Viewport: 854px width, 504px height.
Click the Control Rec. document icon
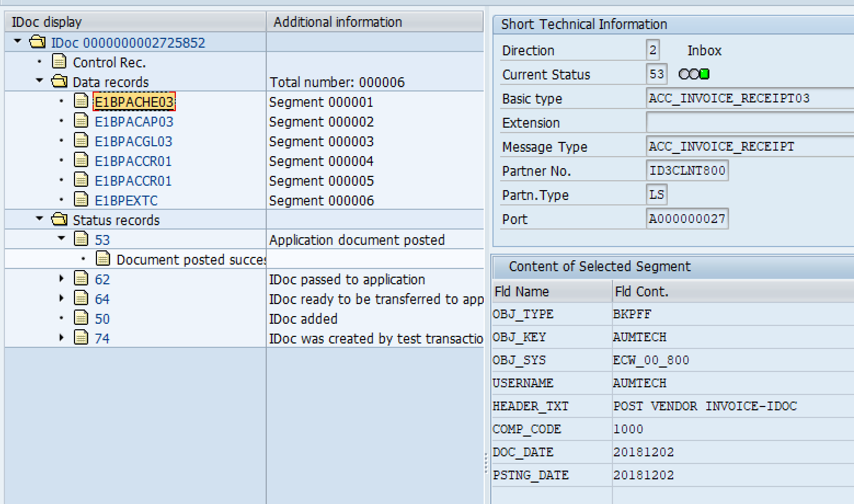pos(59,62)
